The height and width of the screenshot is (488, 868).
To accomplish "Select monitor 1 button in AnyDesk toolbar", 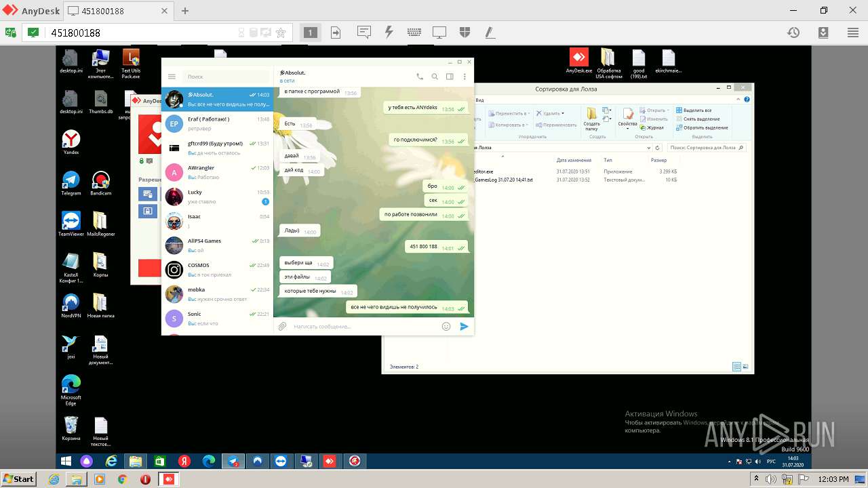I will coord(310,33).
